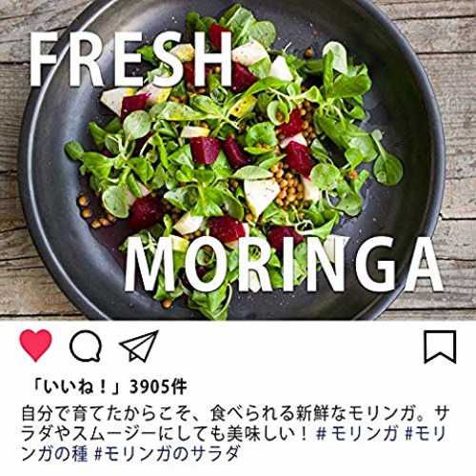
Task: Click caption line starting 自分で育てたからこそ
Action: 235,413
